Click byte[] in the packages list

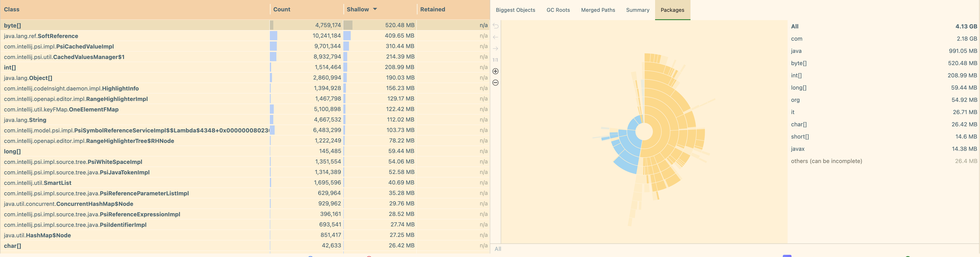(884, 63)
